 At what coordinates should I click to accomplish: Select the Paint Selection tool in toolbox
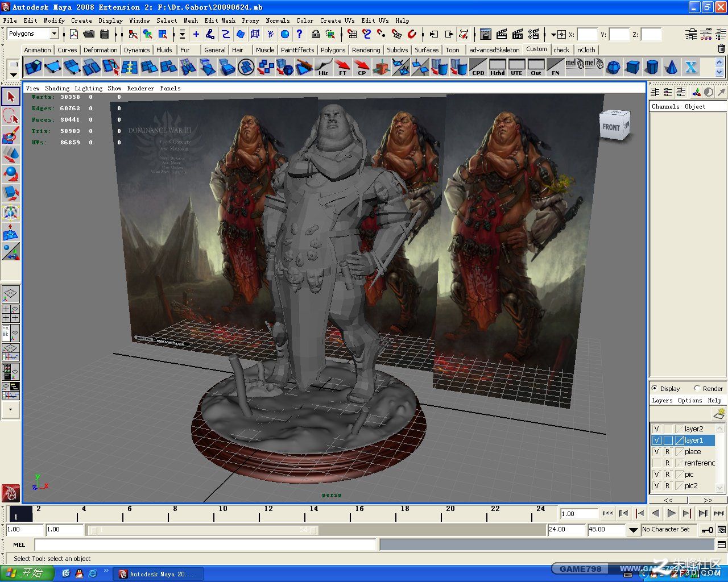coord(10,135)
